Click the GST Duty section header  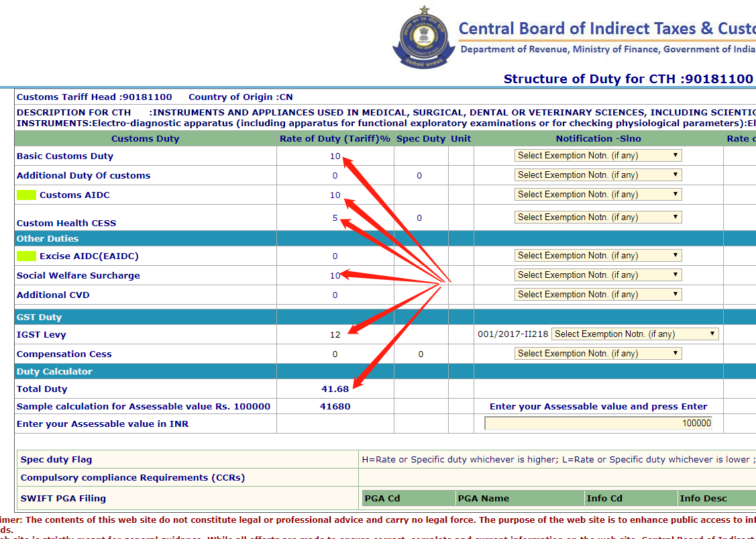pos(39,317)
